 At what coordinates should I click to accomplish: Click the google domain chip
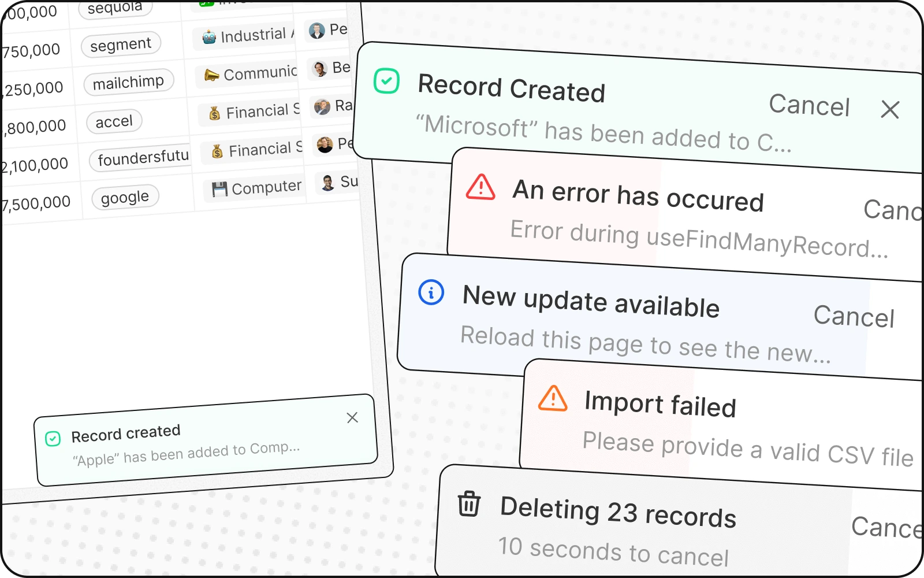[125, 198]
